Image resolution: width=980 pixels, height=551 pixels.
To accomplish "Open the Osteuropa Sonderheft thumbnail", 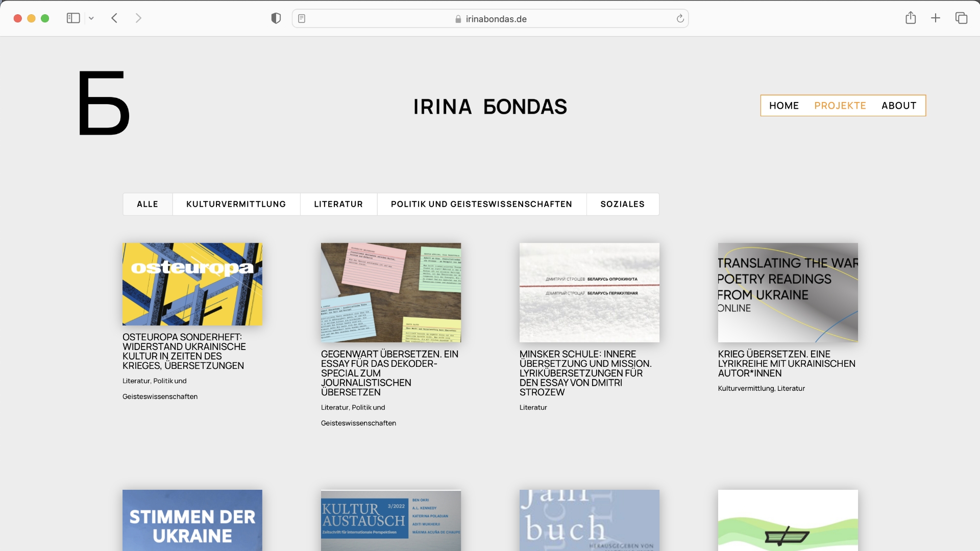I will tap(192, 284).
